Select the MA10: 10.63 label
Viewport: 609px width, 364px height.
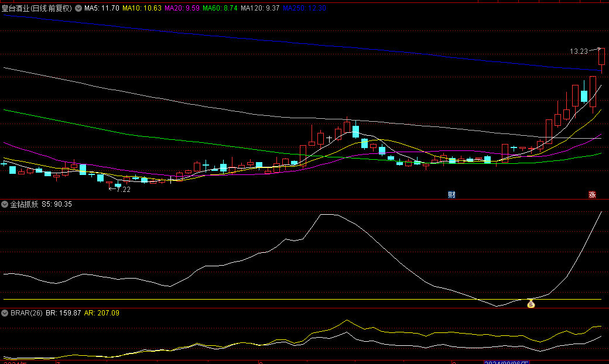142,8
